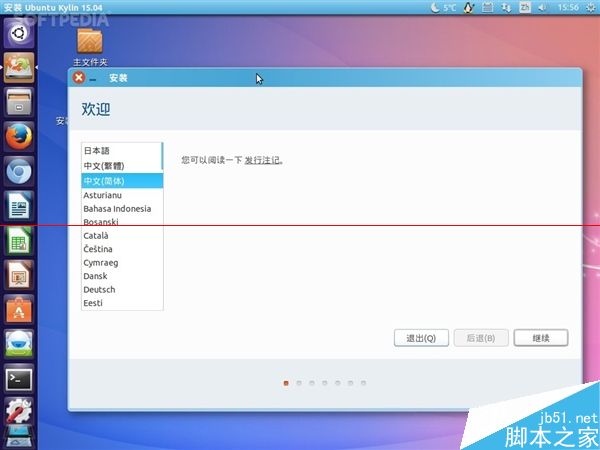Select Deutsch in the language list

click(x=122, y=289)
